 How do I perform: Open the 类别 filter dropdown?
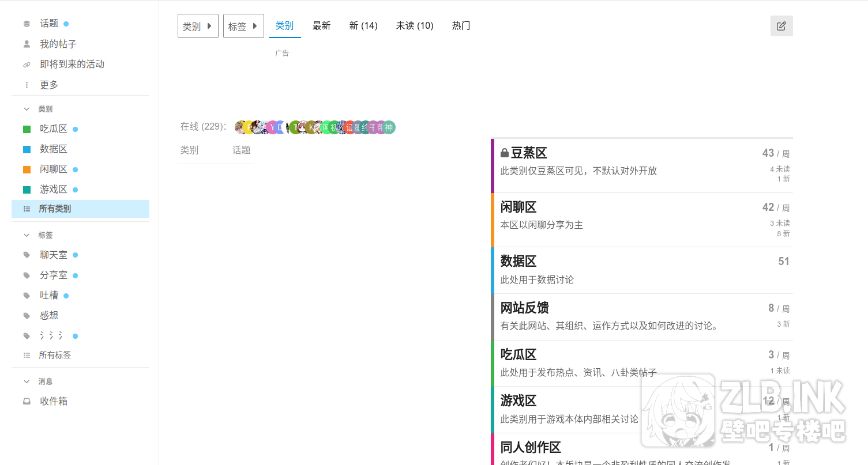point(198,26)
